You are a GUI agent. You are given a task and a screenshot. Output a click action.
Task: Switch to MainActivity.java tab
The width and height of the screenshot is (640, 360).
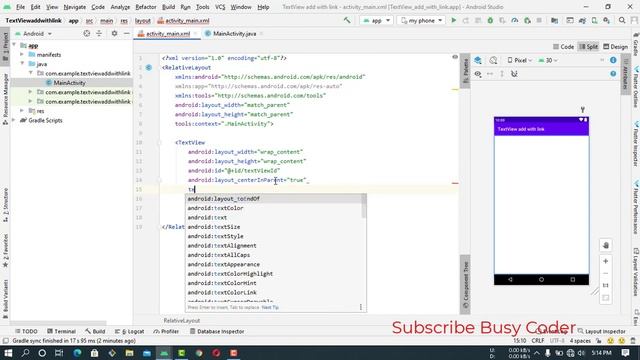click(234, 33)
